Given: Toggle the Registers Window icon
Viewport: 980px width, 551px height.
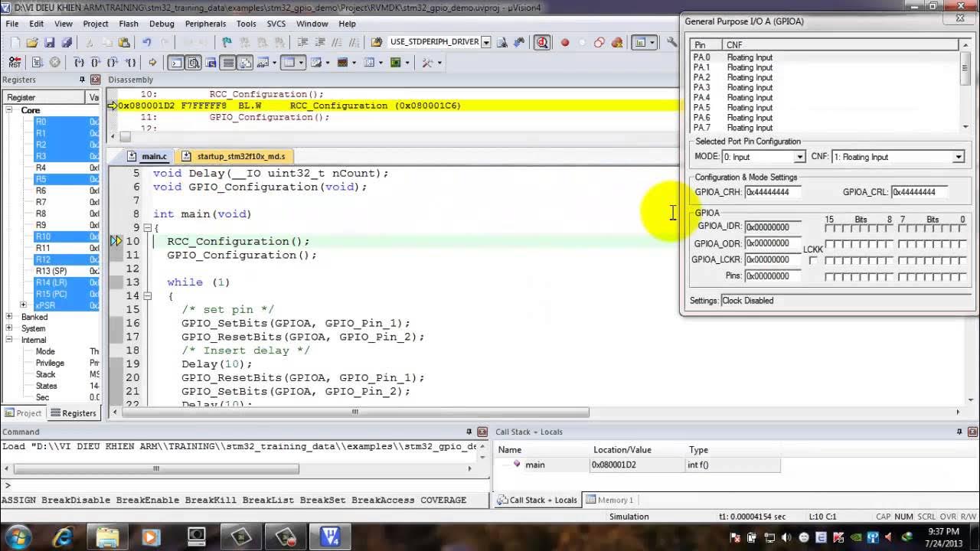Looking at the screenshot, I should click(228, 63).
